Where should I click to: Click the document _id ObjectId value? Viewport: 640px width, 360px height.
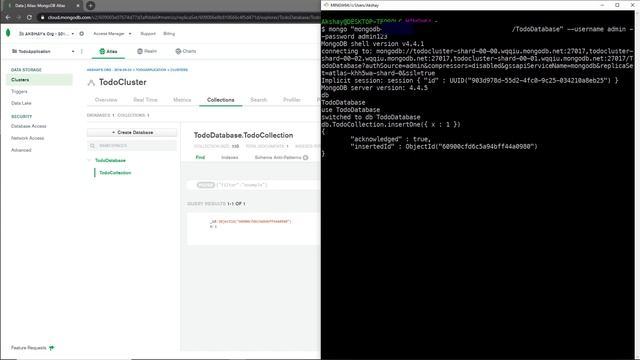[x=254, y=221]
